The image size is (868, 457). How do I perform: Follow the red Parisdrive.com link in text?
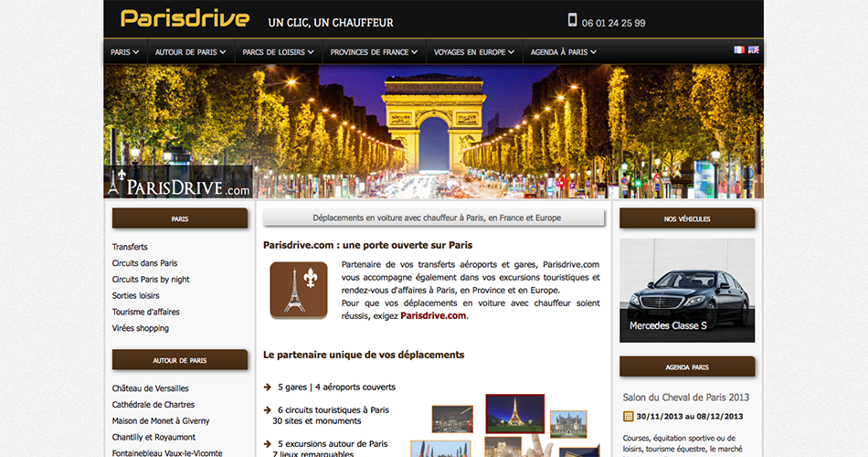(x=433, y=315)
